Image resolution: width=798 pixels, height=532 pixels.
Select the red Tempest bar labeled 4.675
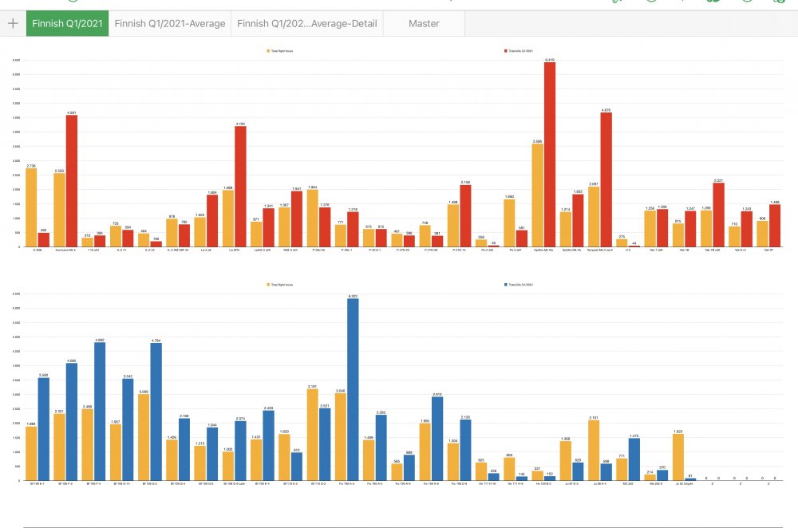coord(606,179)
